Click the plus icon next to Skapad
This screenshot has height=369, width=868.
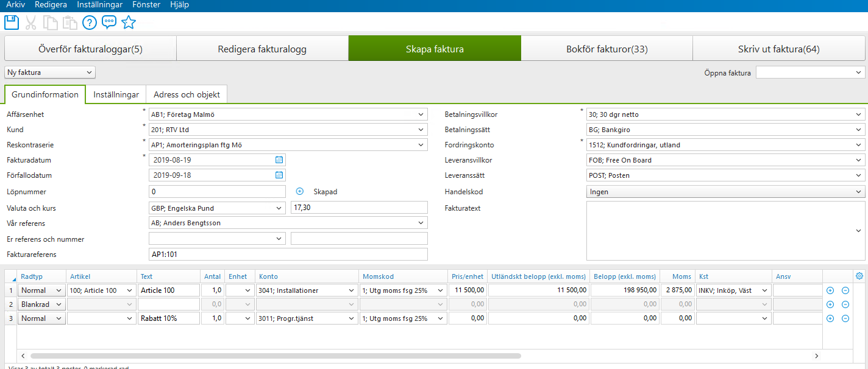click(299, 191)
